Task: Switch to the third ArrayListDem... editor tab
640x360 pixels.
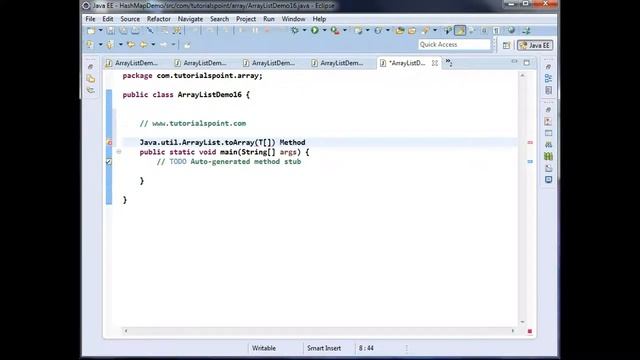Action: (x=269, y=63)
